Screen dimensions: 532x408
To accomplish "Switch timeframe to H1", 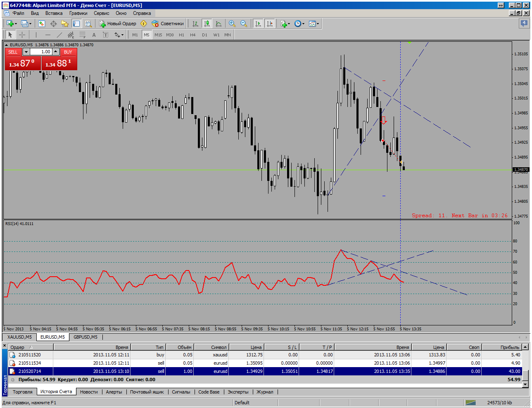I will click(x=181, y=35).
